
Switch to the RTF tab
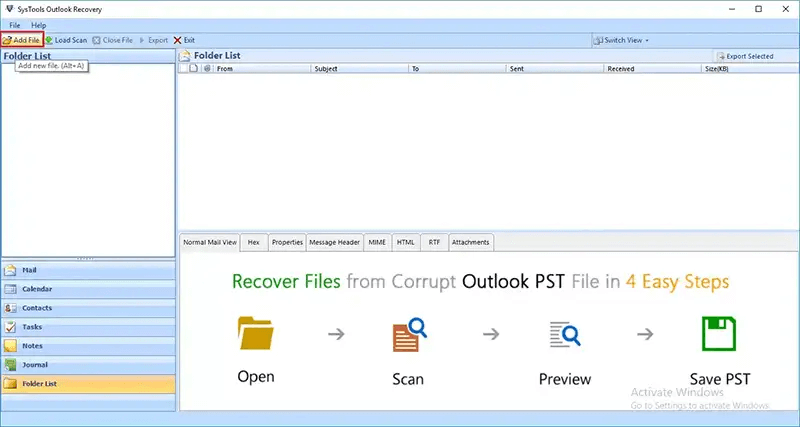434,242
